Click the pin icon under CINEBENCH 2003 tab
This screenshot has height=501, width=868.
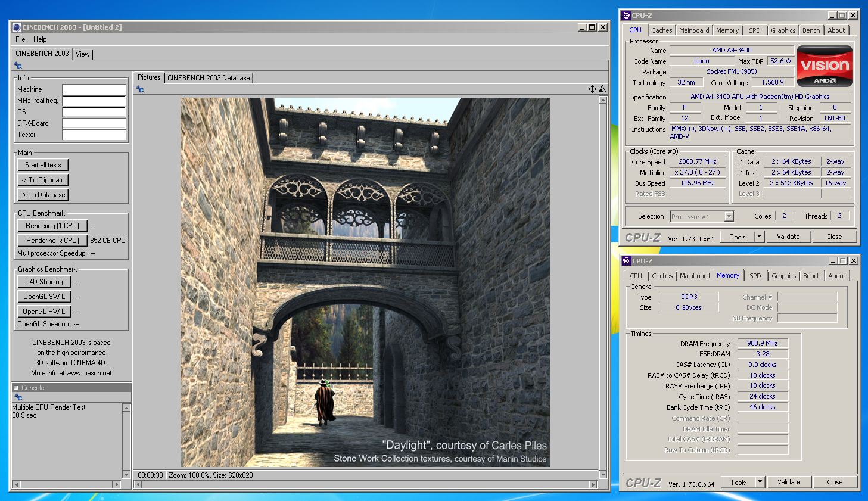point(18,66)
